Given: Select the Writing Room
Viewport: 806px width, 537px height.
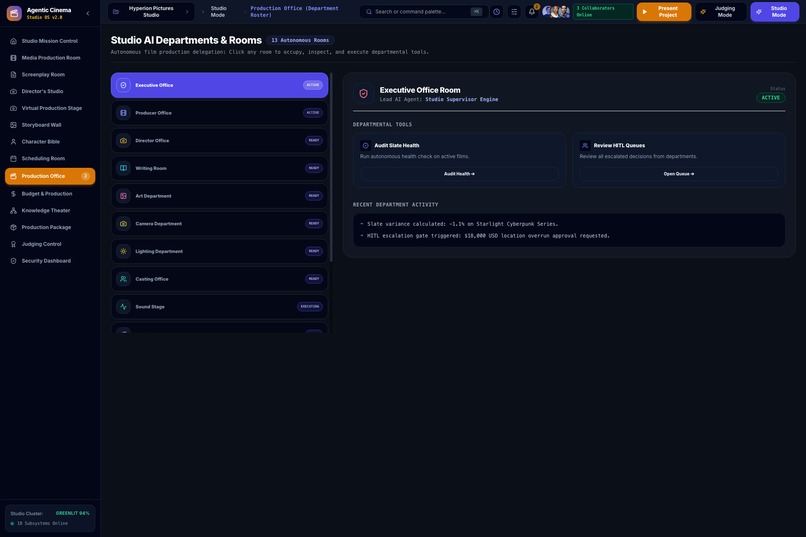Looking at the screenshot, I should [219, 169].
